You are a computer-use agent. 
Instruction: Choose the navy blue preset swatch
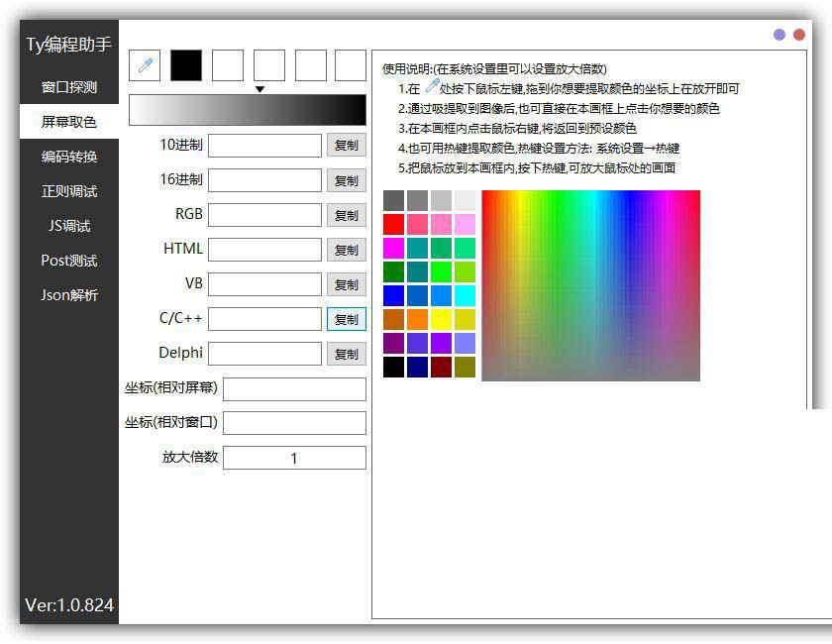click(x=417, y=367)
